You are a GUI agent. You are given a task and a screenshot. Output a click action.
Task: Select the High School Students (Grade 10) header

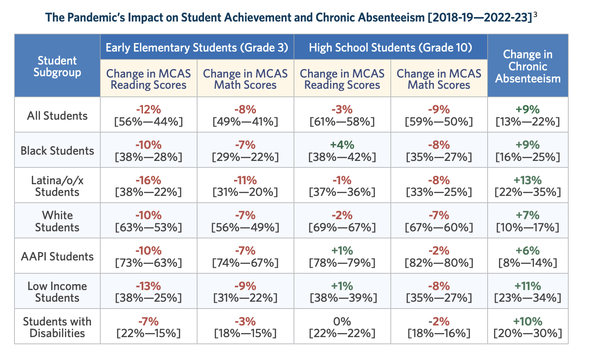pyautogui.click(x=390, y=47)
